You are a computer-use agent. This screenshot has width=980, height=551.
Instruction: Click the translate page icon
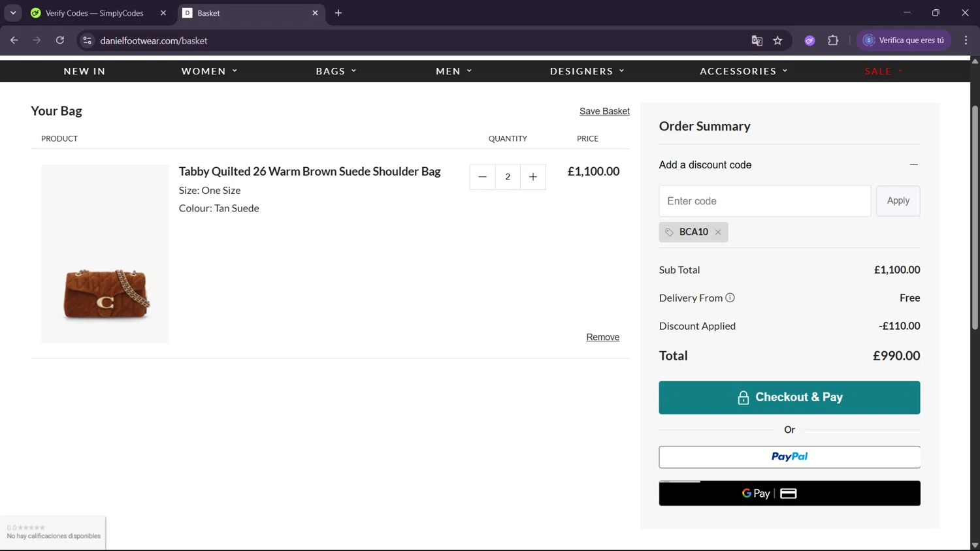pyautogui.click(x=757, y=40)
